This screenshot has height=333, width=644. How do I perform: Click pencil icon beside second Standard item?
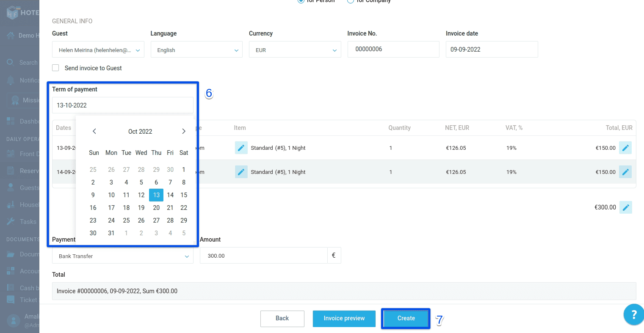point(241,172)
